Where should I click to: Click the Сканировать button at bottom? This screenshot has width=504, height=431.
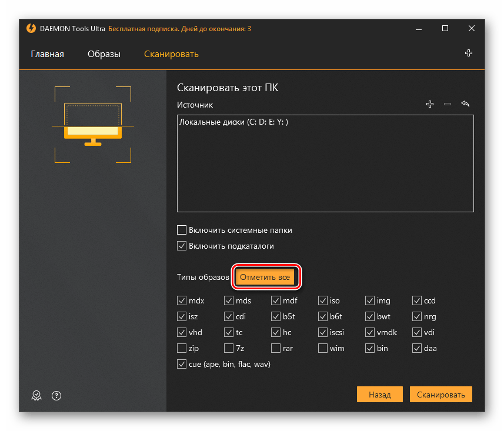[x=440, y=395]
